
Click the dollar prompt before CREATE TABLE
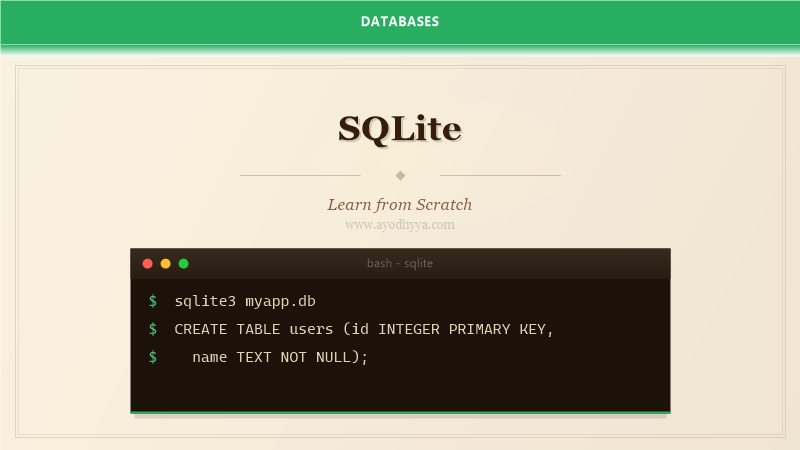(x=153, y=329)
